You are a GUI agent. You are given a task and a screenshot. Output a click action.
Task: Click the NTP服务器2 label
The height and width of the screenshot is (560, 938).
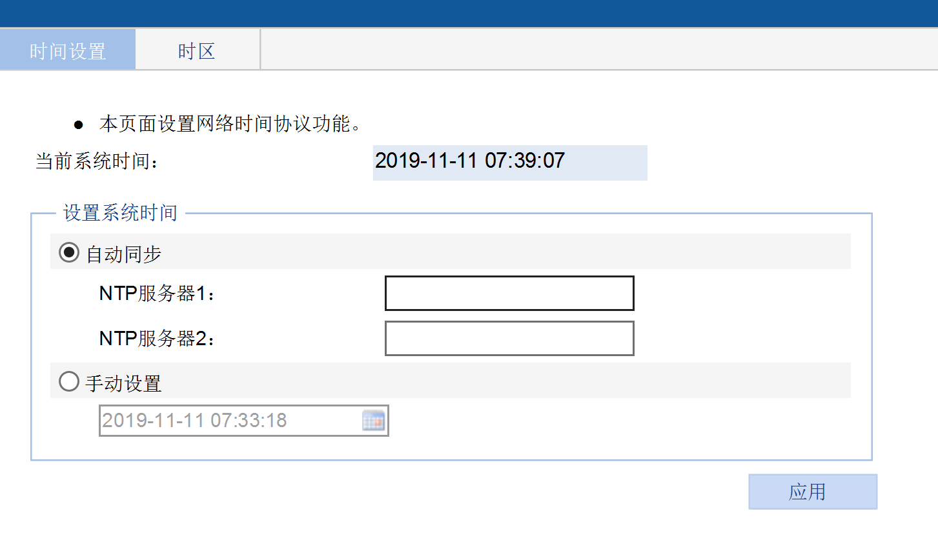[156, 339]
